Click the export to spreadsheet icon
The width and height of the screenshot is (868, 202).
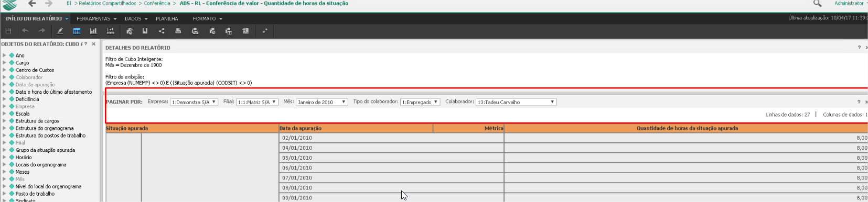(229, 31)
